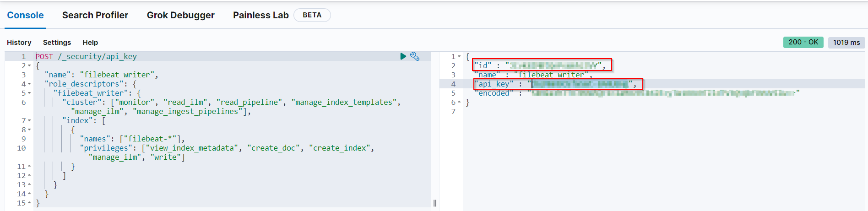Click line number 10 in request gutter
868x211 pixels.
pos(21,148)
